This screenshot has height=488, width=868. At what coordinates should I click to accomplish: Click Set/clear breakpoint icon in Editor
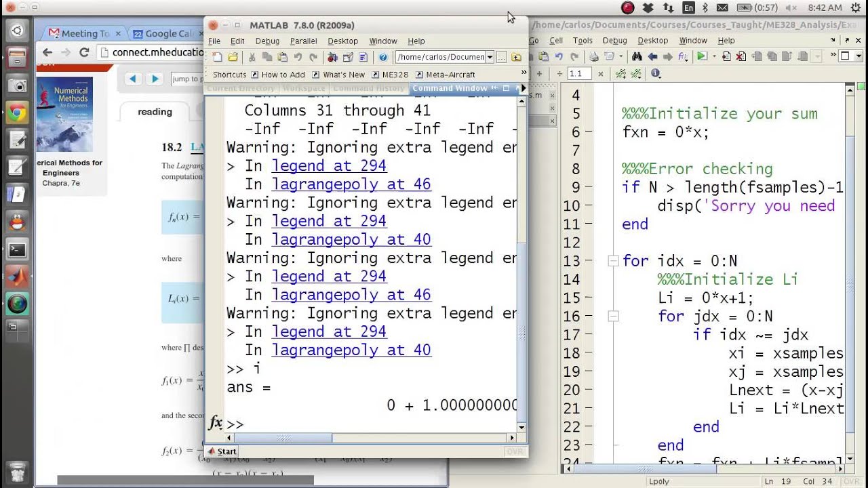coord(726,57)
